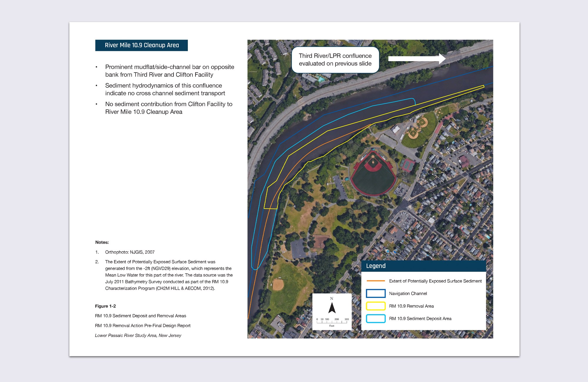Click the Legend header bar
Screen dimensions: 588x382
pyautogui.click(x=423, y=266)
